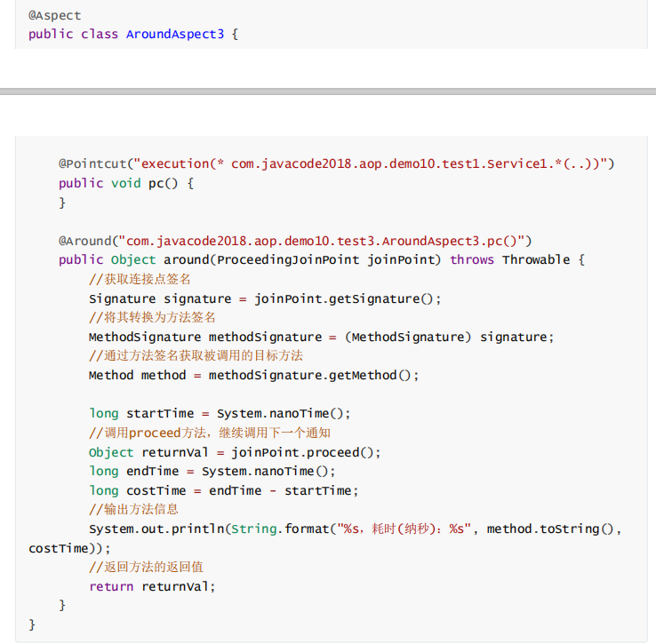Click the AroundAspect3 class name in the declaration
The image size is (656, 644).
[175, 35]
